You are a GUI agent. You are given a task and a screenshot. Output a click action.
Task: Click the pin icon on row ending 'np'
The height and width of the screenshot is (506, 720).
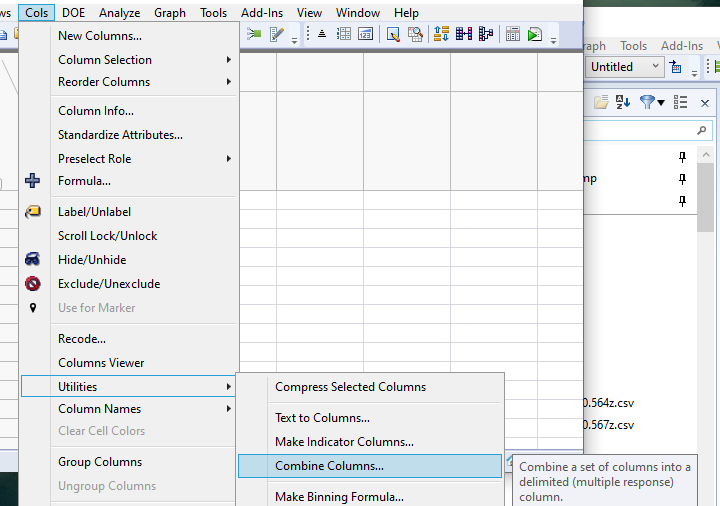pyautogui.click(x=682, y=179)
